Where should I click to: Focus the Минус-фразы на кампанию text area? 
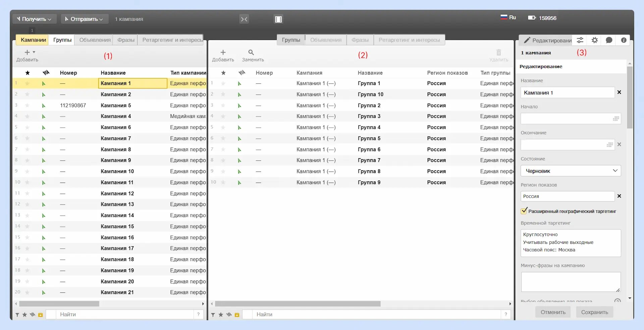pyautogui.click(x=571, y=282)
